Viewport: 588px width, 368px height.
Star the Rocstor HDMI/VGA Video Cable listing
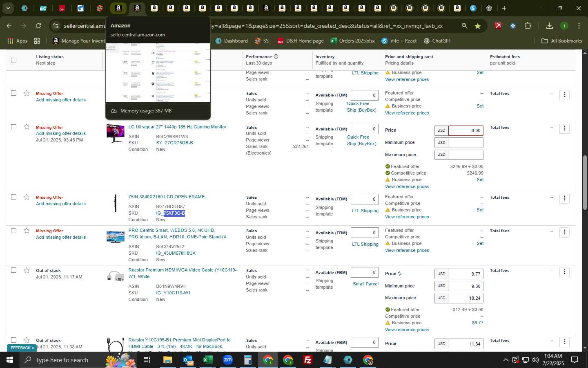point(27,270)
